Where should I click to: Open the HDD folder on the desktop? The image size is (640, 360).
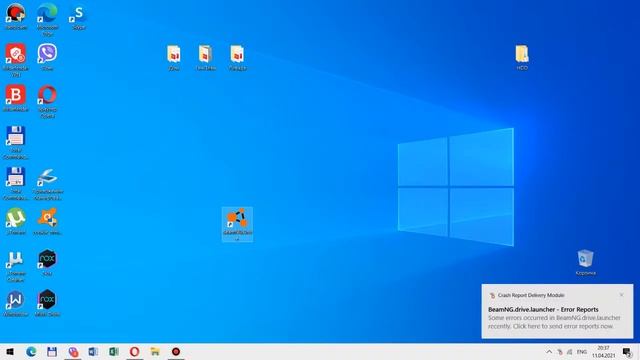[x=522, y=57]
